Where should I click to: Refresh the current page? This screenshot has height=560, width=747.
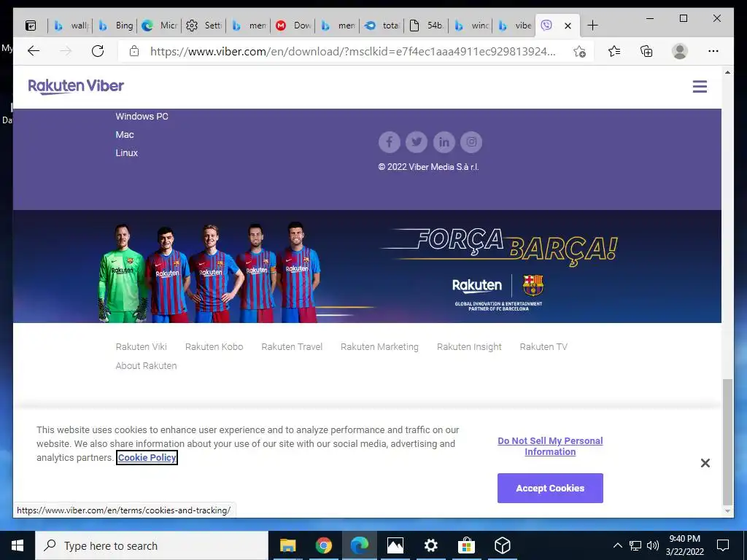coord(98,51)
